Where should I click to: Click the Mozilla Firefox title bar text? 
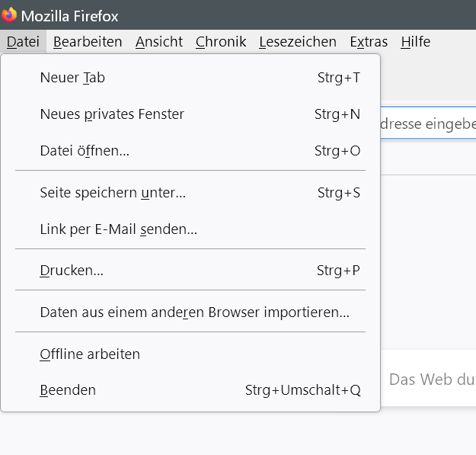coord(70,15)
